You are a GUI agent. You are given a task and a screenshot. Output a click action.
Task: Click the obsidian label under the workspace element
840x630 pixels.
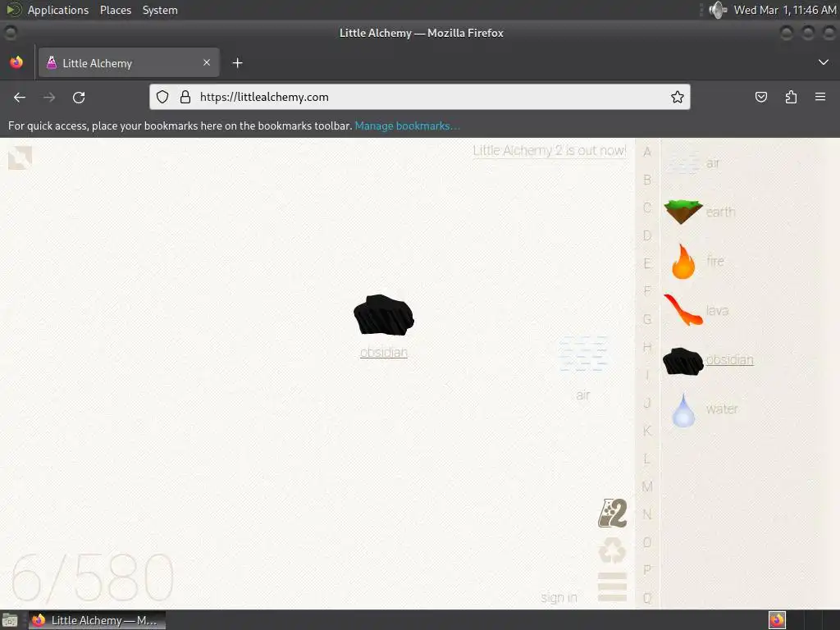point(384,352)
